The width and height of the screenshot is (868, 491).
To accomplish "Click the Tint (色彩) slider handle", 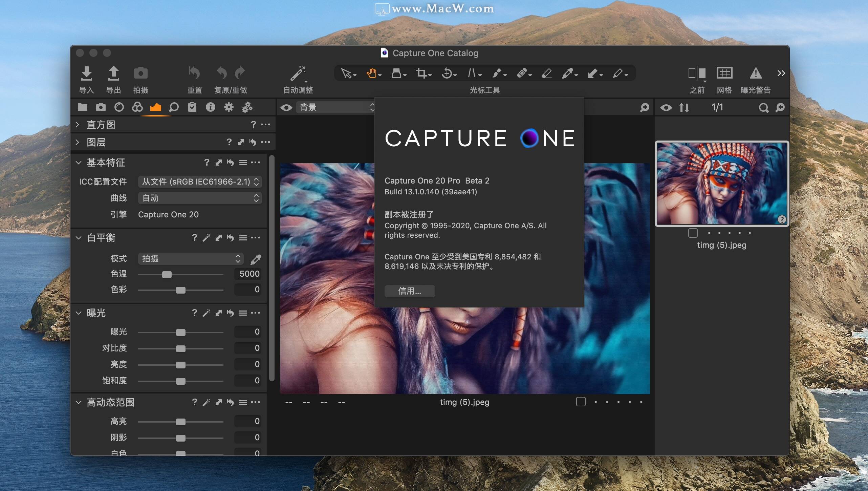I will (181, 290).
